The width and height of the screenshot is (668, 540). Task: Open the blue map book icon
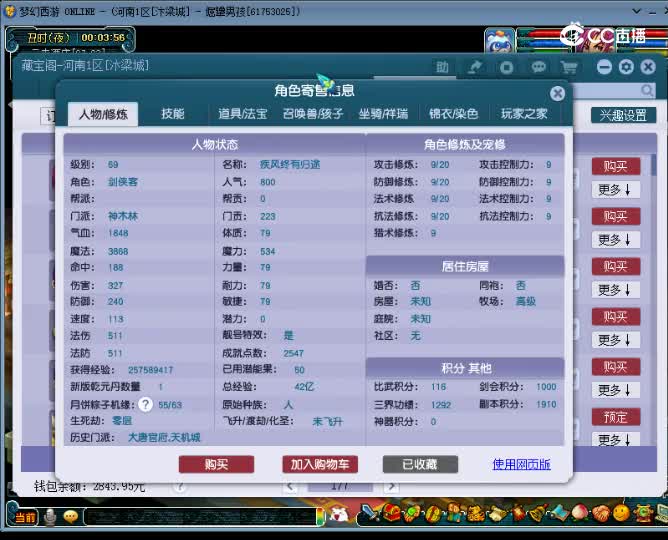tap(559, 512)
